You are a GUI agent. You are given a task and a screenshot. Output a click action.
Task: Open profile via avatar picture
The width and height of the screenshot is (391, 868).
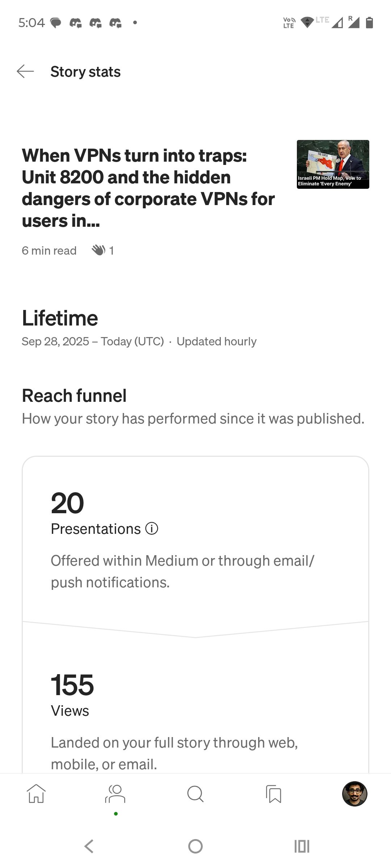[x=354, y=794]
